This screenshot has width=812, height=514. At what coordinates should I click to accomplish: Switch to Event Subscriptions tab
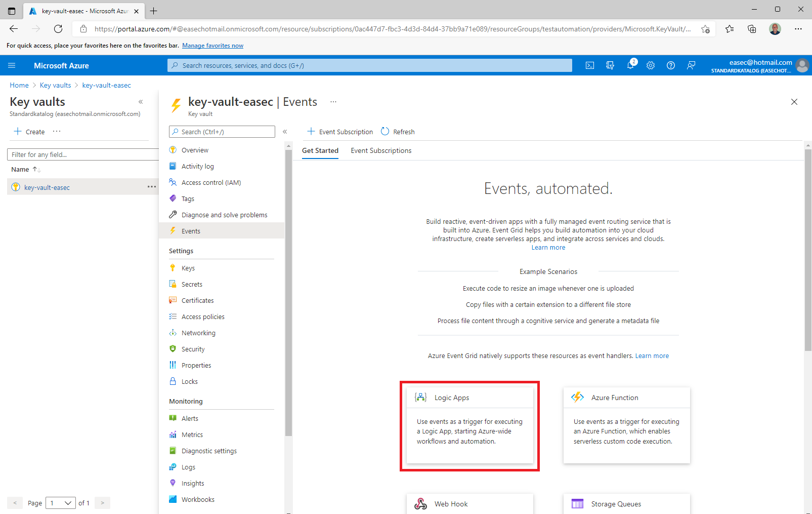click(x=381, y=150)
